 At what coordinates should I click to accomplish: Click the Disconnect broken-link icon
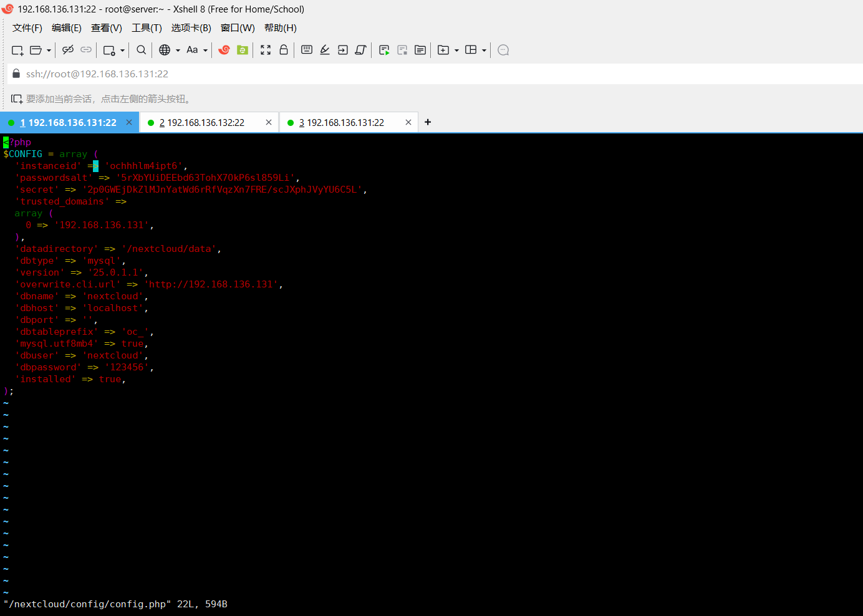[x=68, y=50]
